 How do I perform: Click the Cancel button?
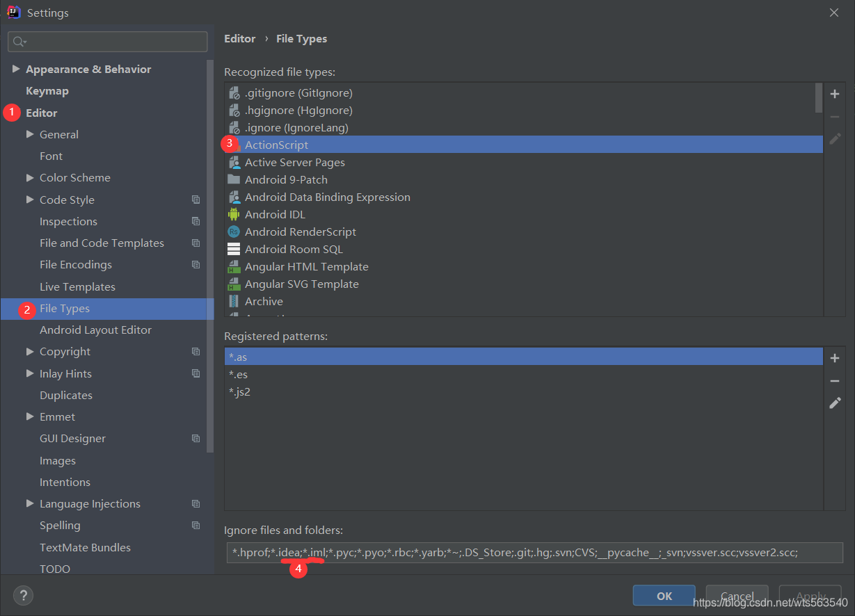click(x=737, y=596)
